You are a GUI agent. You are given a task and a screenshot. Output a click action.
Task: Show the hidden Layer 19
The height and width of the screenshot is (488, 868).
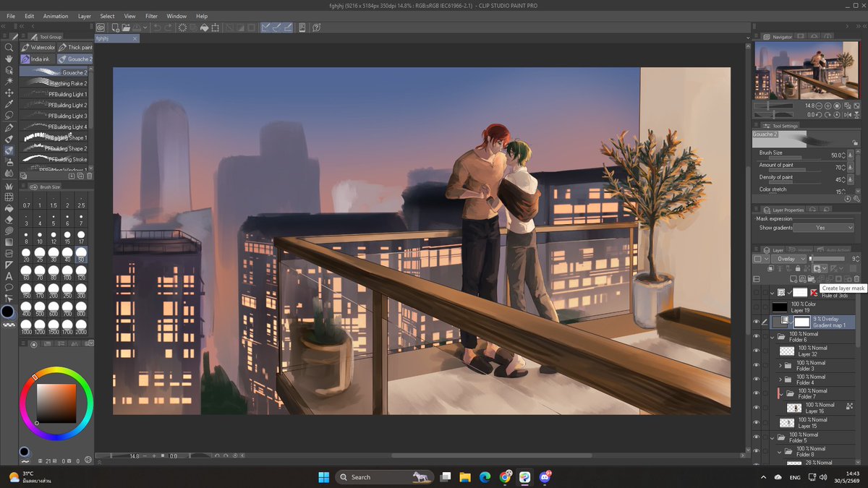click(757, 307)
